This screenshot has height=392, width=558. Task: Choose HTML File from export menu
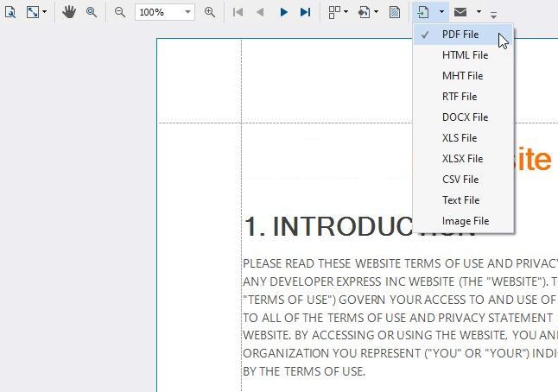point(465,55)
